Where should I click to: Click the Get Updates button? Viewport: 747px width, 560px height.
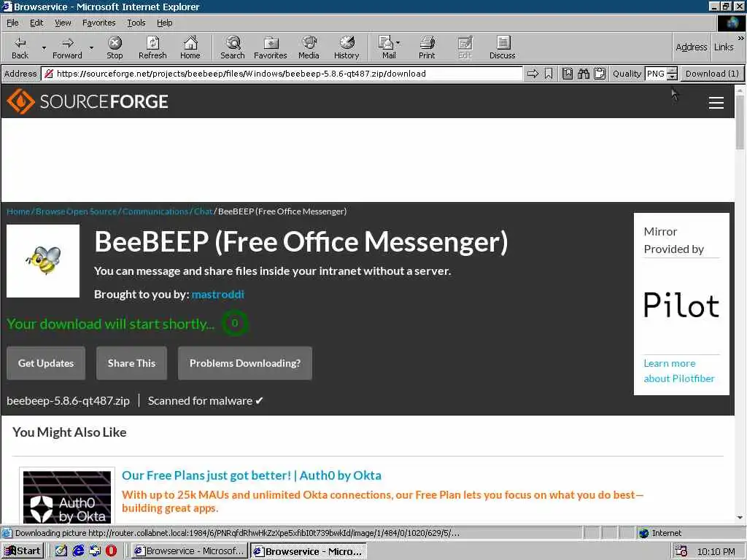coord(46,363)
